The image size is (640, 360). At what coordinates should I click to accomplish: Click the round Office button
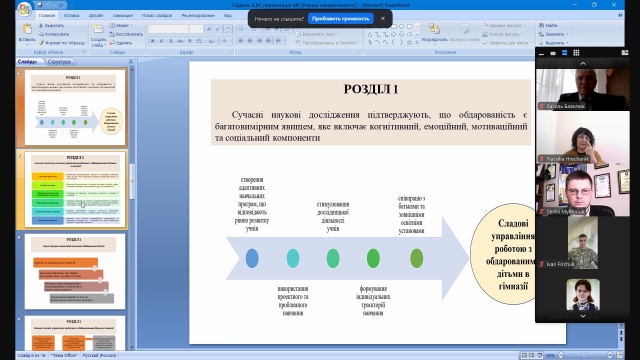[x=25, y=9]
